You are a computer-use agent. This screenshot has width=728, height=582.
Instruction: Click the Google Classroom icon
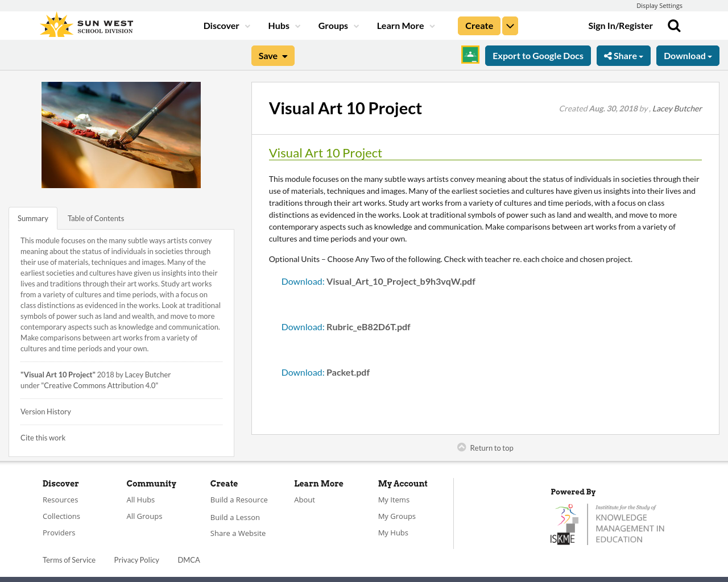pos(470,55)
